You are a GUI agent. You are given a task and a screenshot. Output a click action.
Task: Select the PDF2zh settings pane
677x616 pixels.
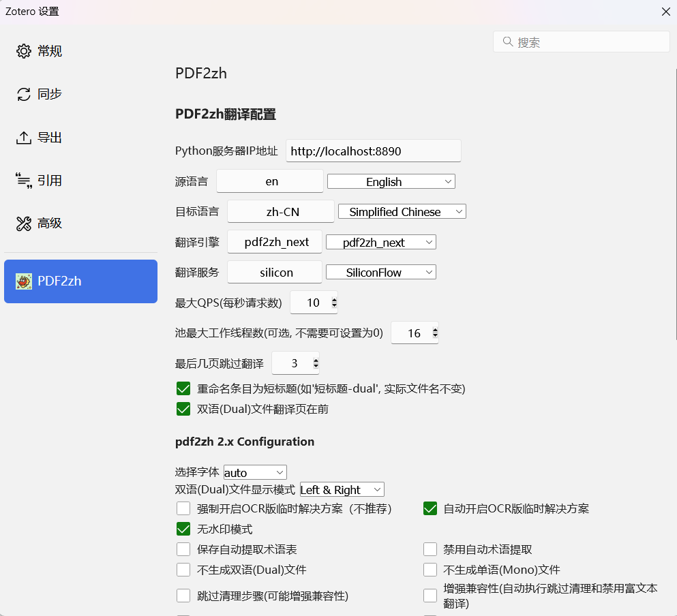coord(80,281)
